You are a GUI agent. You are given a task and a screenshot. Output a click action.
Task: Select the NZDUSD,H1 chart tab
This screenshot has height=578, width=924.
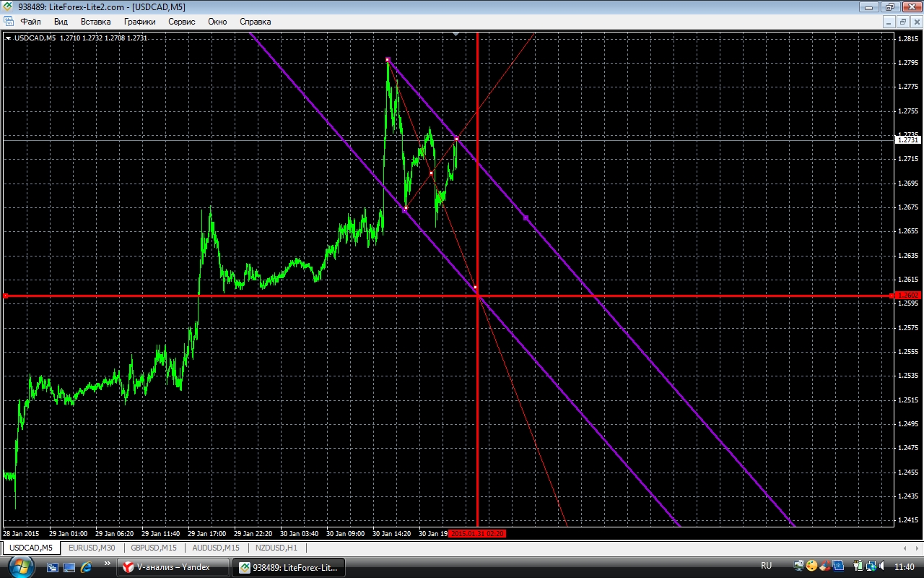(x=276, y=548)
